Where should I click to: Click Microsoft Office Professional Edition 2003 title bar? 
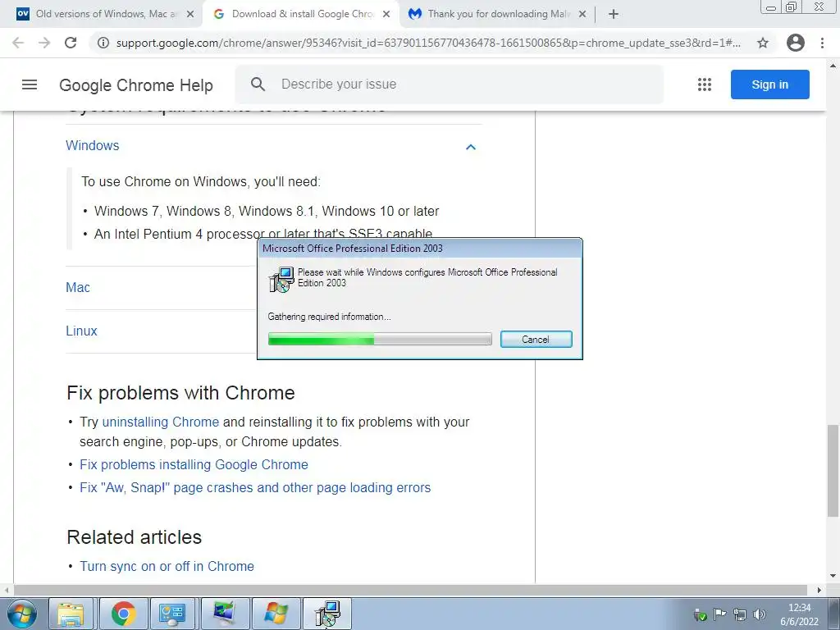pos(419,248)
